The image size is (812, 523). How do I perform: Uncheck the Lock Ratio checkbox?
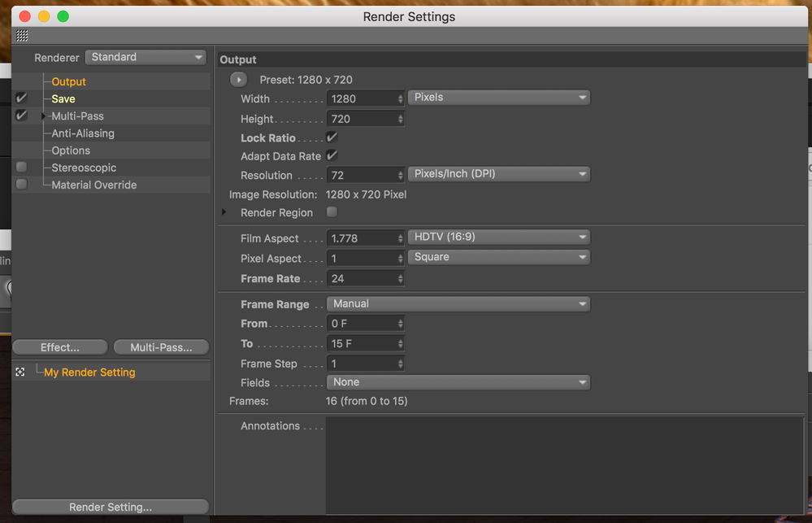[332, 137]
